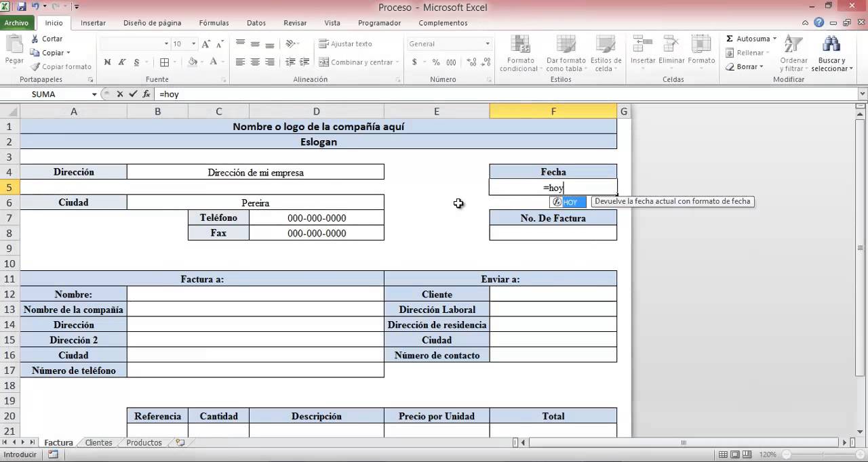Switch to Diseño de página tab

pyautogui.click(x=152, y=23)
